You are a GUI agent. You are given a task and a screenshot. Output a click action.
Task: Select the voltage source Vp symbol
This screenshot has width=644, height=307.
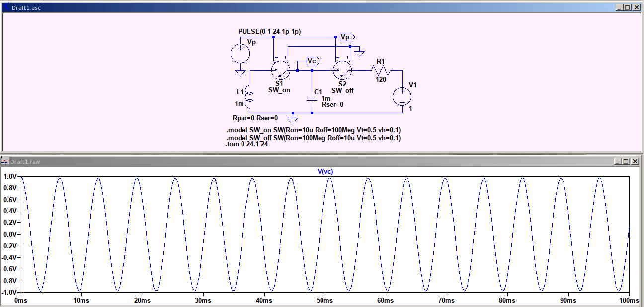240,53
